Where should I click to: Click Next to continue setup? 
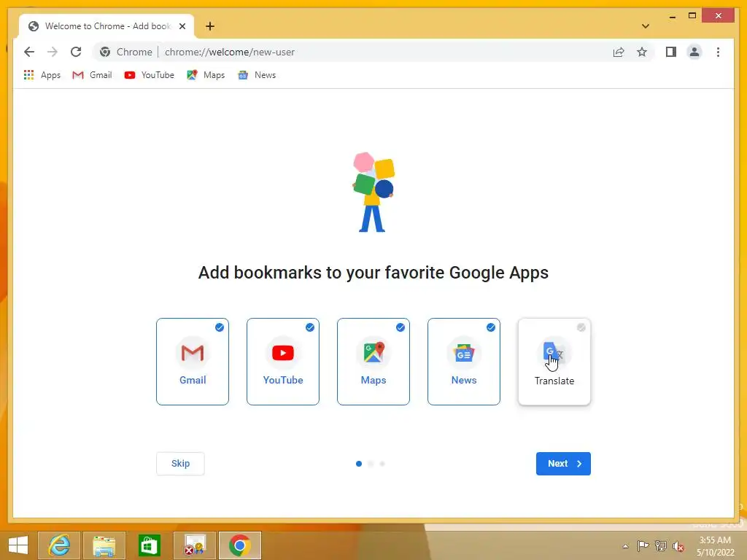click(x=563, y=463)
